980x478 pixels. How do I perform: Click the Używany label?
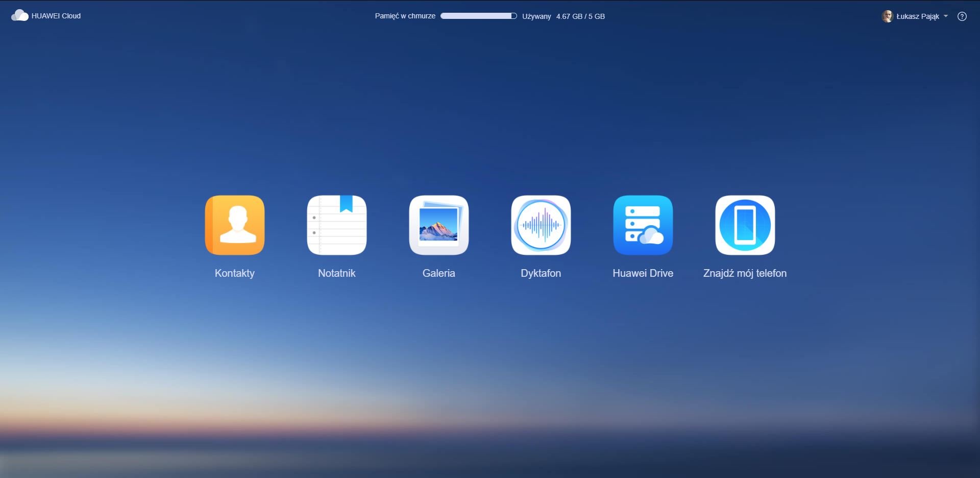[536, 16]
